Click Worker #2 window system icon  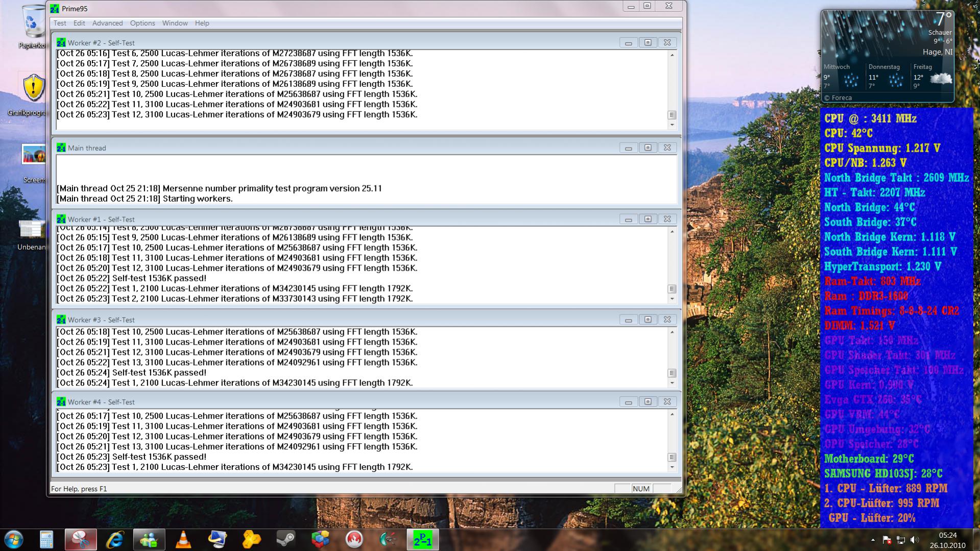point(61,42)
